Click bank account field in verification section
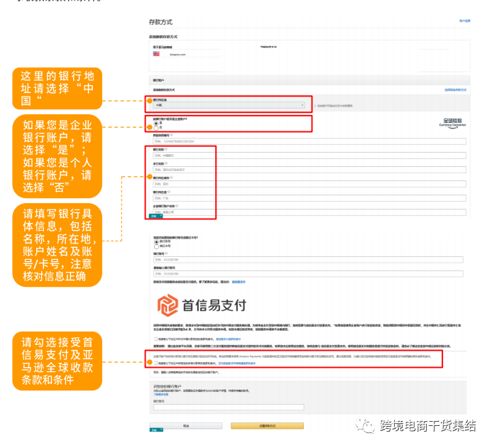Viewport: 492px width, 448px height. [229, 408]
